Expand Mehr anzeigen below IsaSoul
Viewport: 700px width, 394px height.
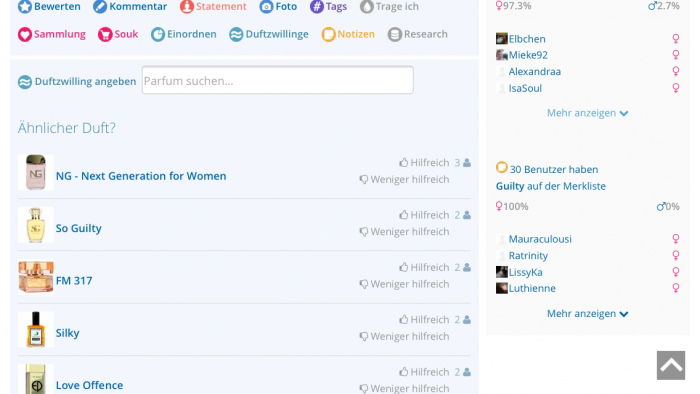tap(588, 113)
